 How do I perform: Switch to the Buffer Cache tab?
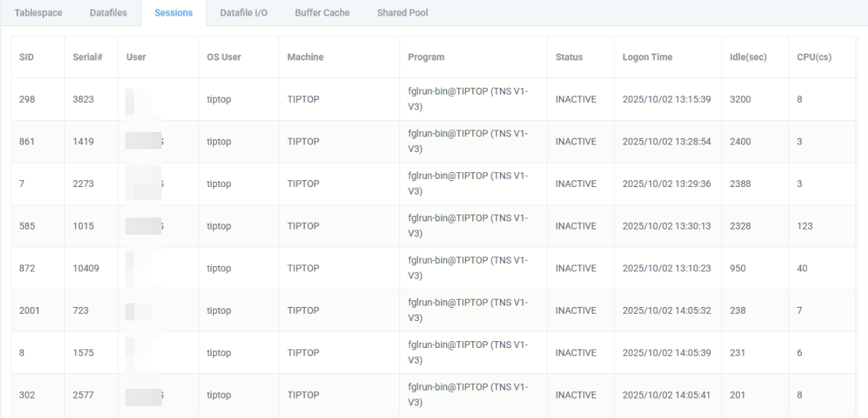[x=322, y=13]
